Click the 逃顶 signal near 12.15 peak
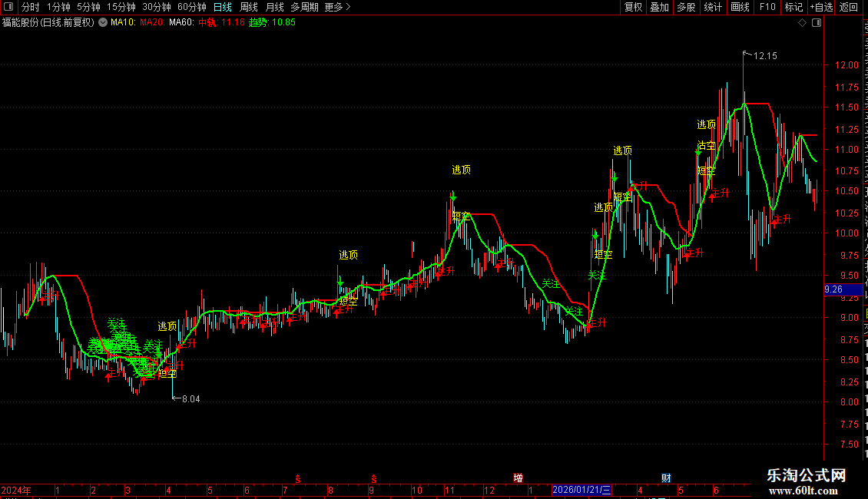The width and height of the screenshot is (868, 499). (x=707, y=124)
